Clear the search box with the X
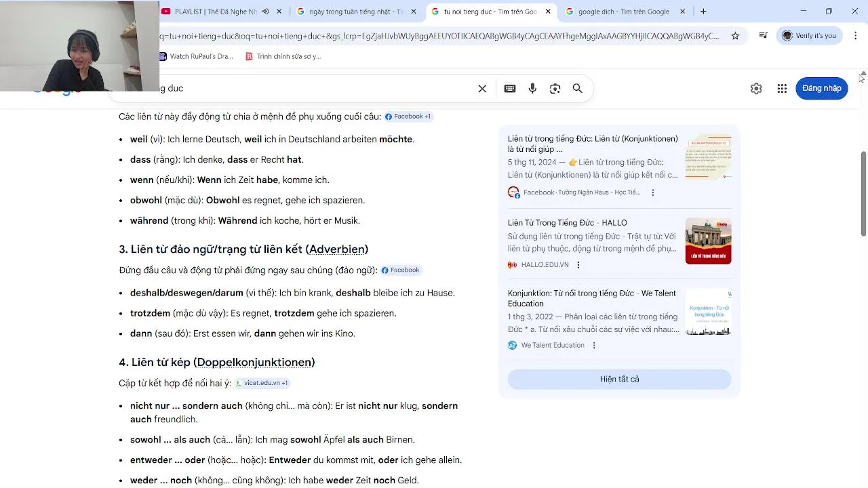Screen dimensions: 868x488 tap(482, 89)
